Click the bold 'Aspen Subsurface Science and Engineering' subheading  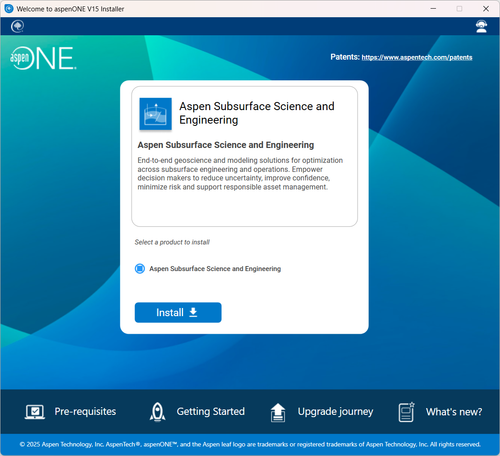[226, 145]
